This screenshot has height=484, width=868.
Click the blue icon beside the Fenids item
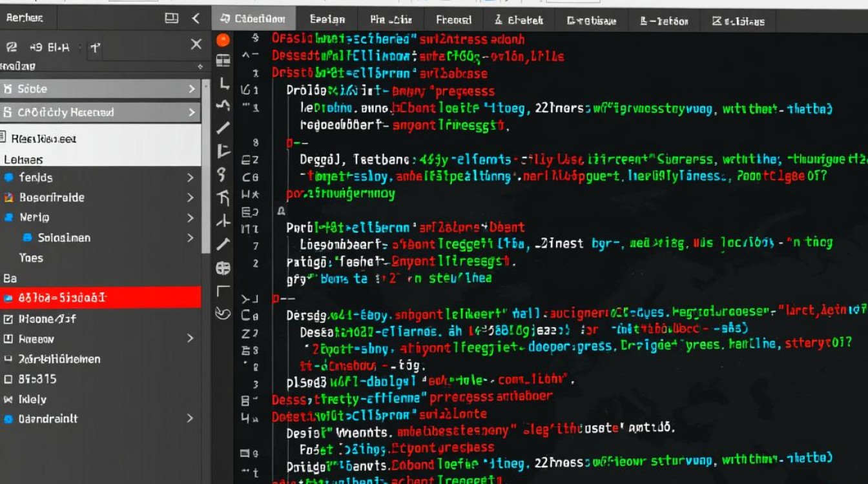pyautogui.click(x=8, y=177)
